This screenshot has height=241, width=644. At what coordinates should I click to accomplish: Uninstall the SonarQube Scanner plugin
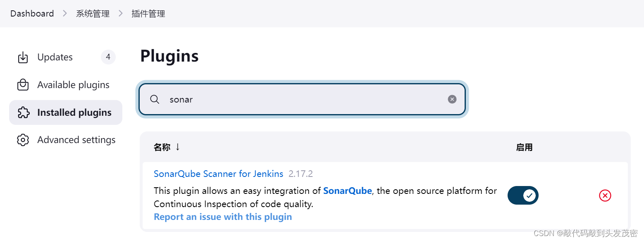605,196
